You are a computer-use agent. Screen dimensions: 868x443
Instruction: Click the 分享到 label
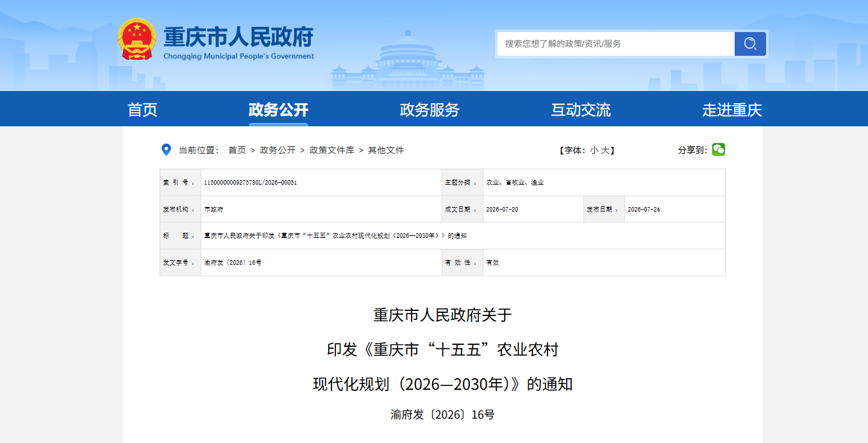pos(692,150)
